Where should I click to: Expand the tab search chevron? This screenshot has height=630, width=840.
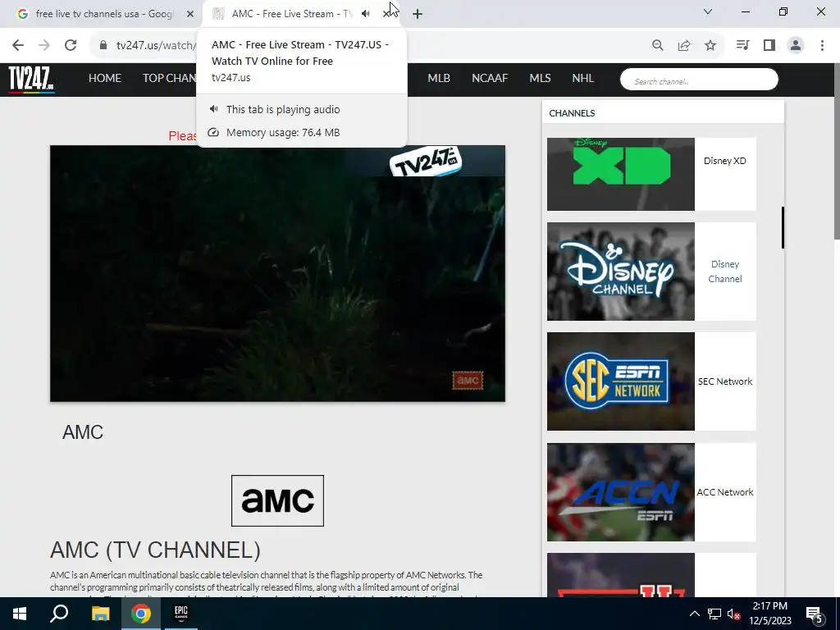pyautogui.click(x=708, y=11)
